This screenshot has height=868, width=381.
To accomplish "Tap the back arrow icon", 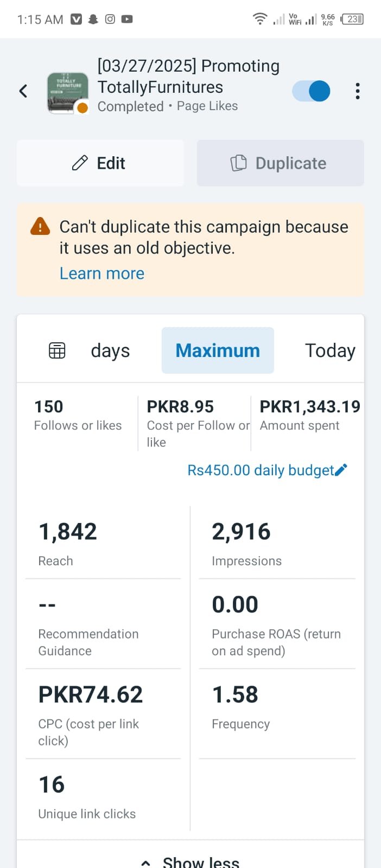I will click(23, 91).
